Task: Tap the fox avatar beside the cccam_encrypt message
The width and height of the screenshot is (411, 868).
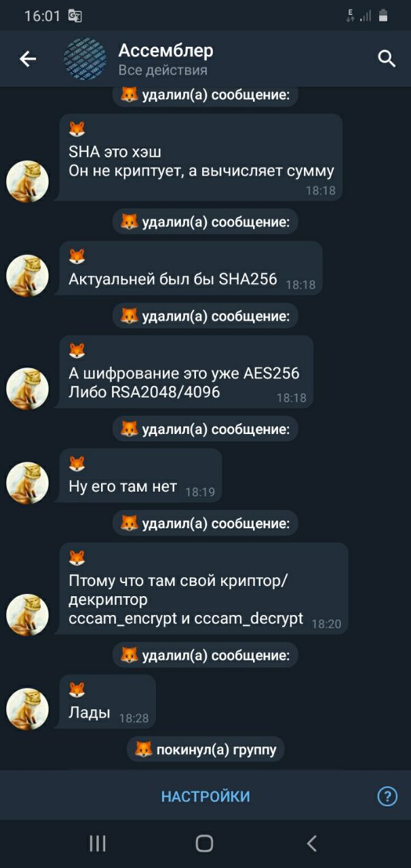Action: click(27, 615)
